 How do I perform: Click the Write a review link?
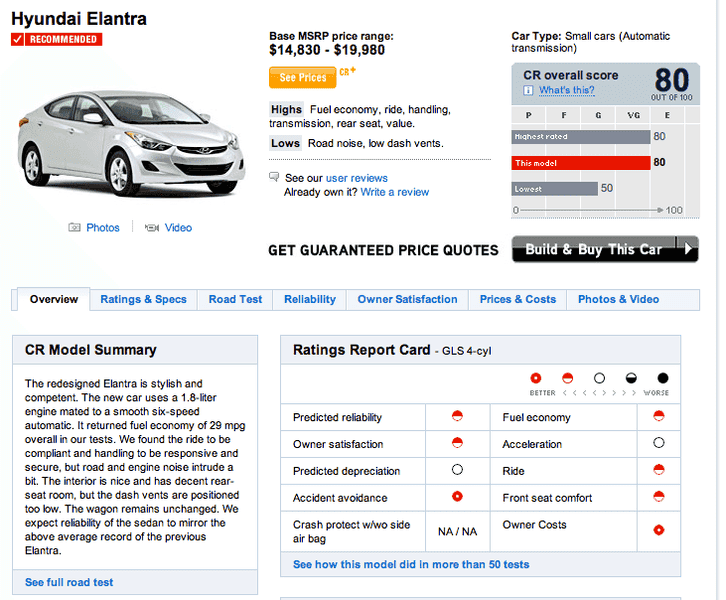(395, 192)
